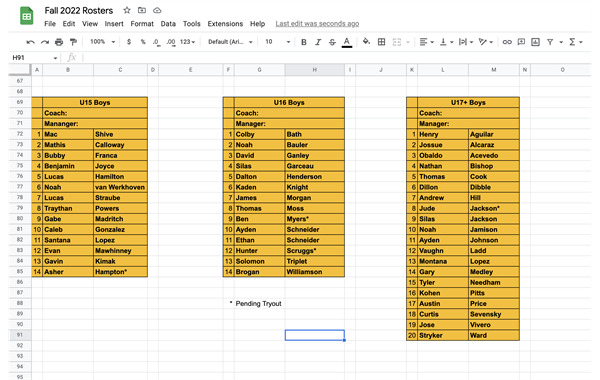Toggle bold formatting
Screen dimensions: 600x380
tap(304, 42)
